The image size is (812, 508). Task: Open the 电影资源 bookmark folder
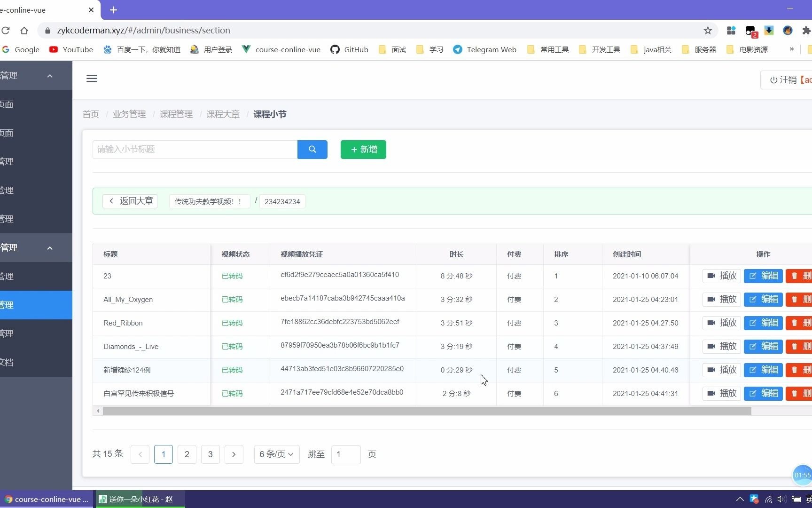pyautogui.click(x=747, y=49)
